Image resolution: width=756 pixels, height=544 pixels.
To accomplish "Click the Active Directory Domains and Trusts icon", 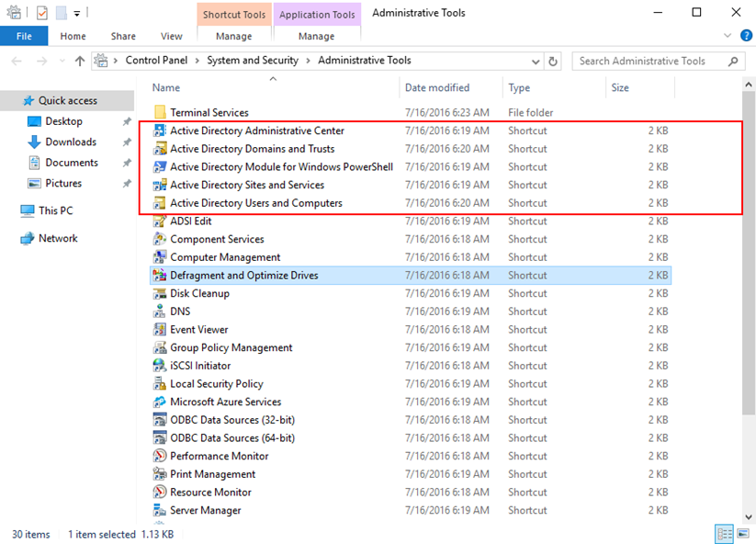I will (160, 149).
